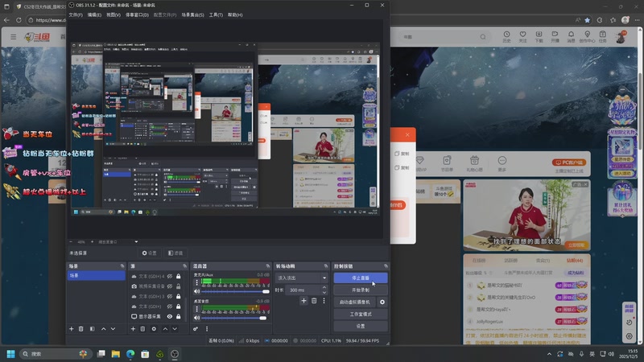The height and width of the screenshot is (362, 644).
Task: Open the 淡入淡出 transition dropdown
Action: [302, 278]
